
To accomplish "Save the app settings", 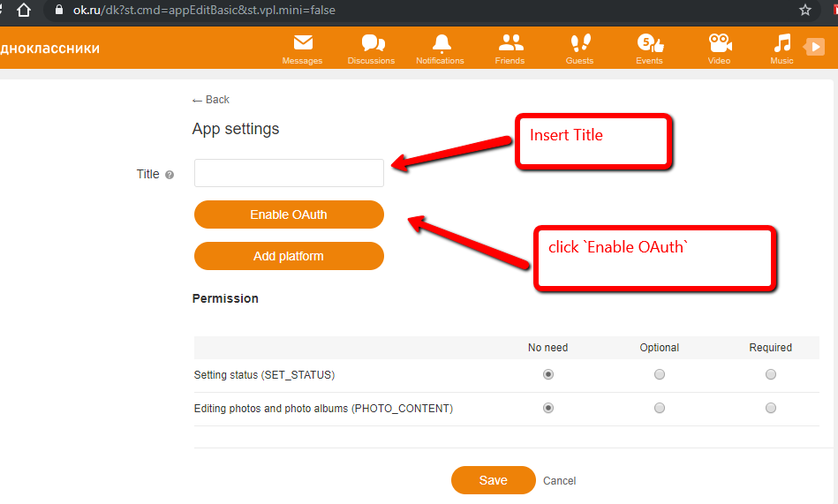I will pyautogui.click(x=493, y=480).
